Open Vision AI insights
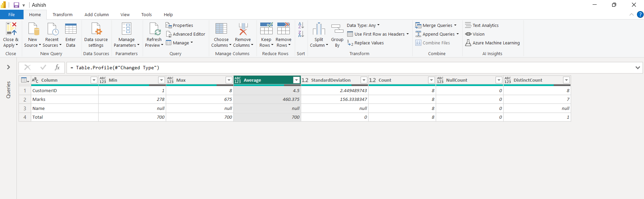 pyautogui.click(x=475, y=34)
